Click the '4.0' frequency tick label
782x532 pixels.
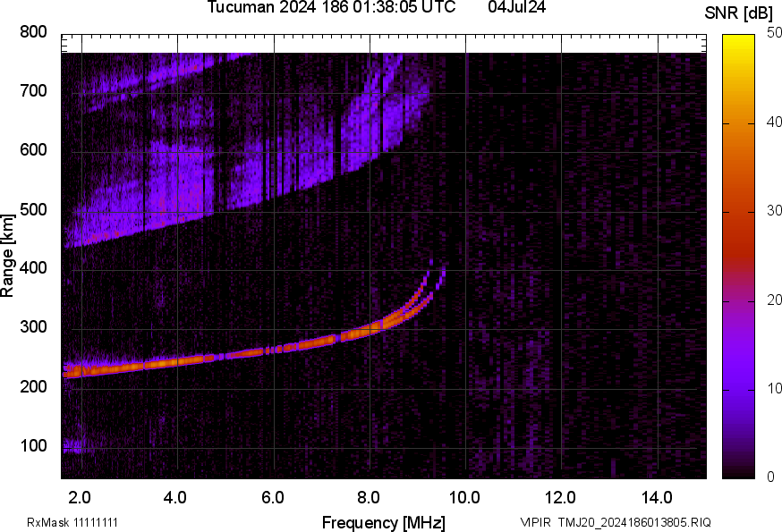pyautogui.click(x=175, y=498)
